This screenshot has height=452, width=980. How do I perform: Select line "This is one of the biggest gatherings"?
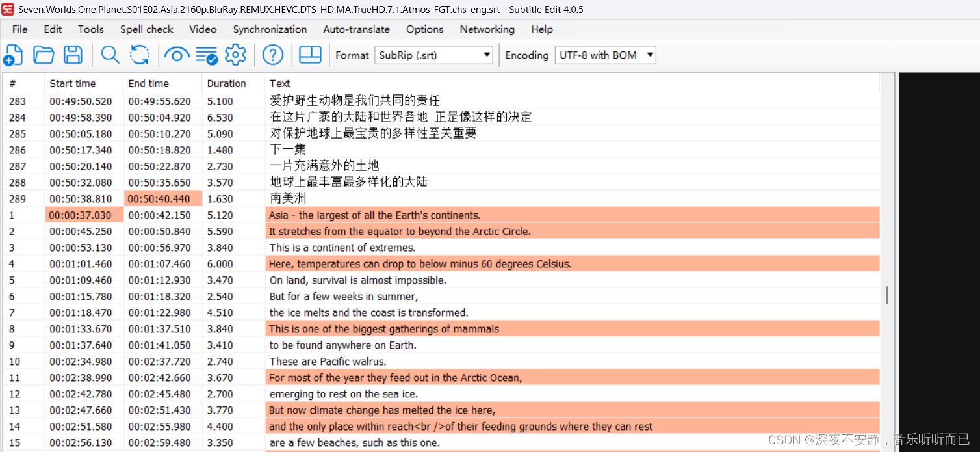tap(573, 329)
